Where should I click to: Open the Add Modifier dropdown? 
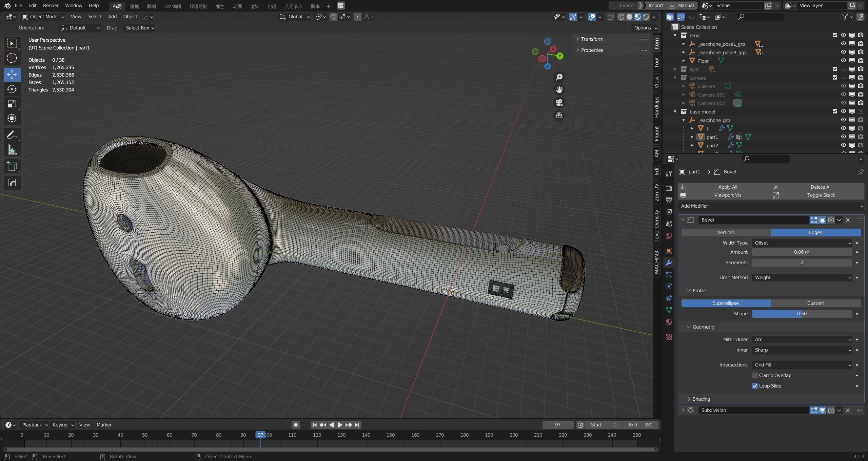point(771,206)
